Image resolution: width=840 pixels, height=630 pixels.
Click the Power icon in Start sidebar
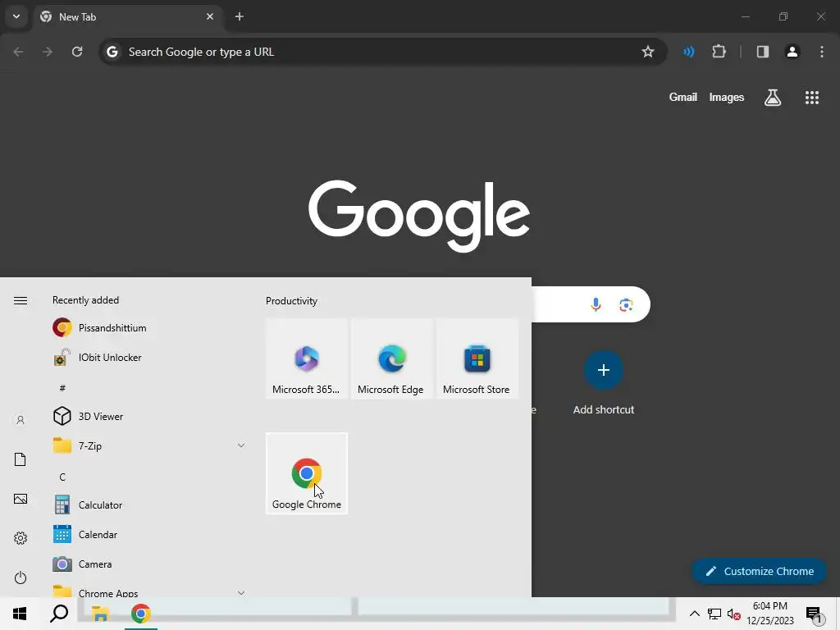pyautogui.click(x=21, y=577)
